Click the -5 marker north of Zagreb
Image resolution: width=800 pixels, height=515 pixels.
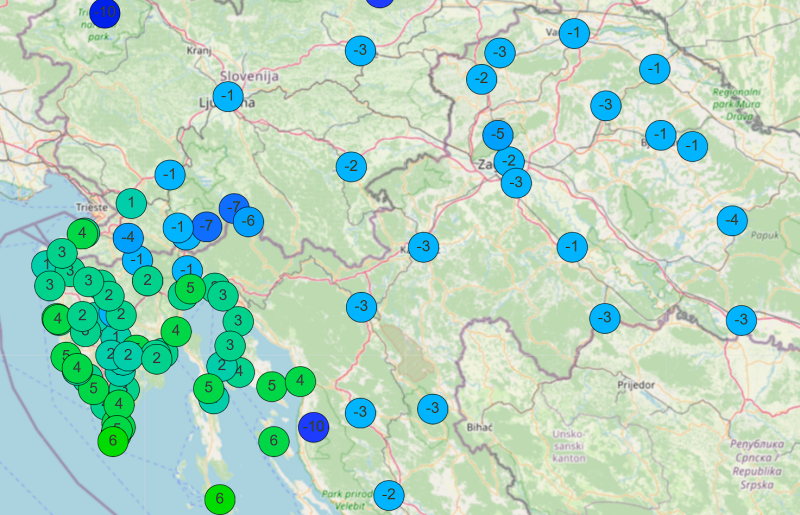[x=497, y=134]
